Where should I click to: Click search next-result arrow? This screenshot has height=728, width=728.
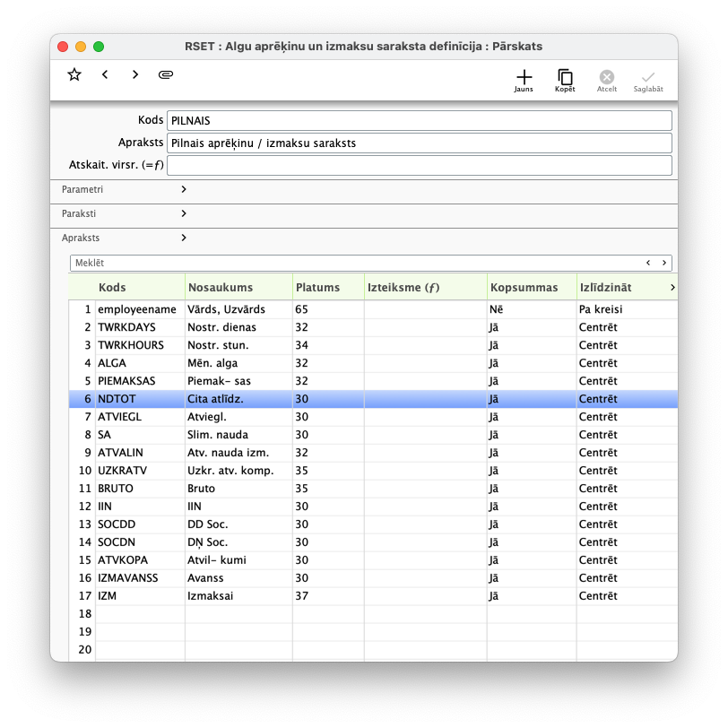[x=663, y=264]
